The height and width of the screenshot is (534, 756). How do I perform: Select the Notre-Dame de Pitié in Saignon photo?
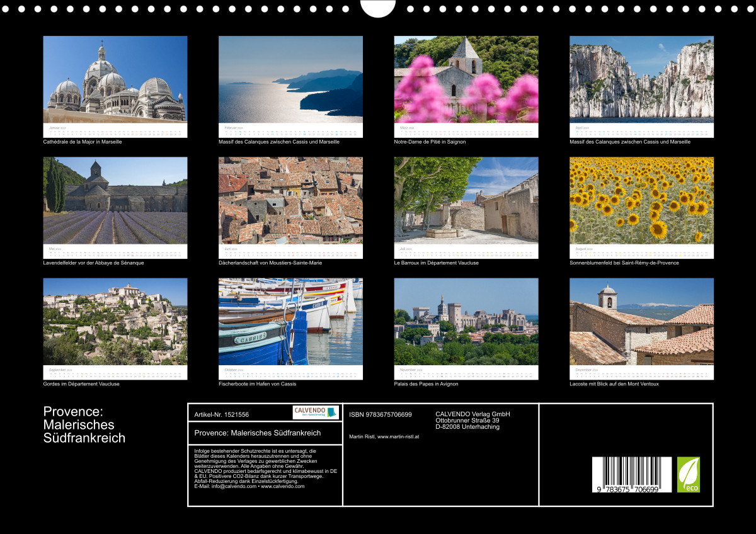(466, 79)
